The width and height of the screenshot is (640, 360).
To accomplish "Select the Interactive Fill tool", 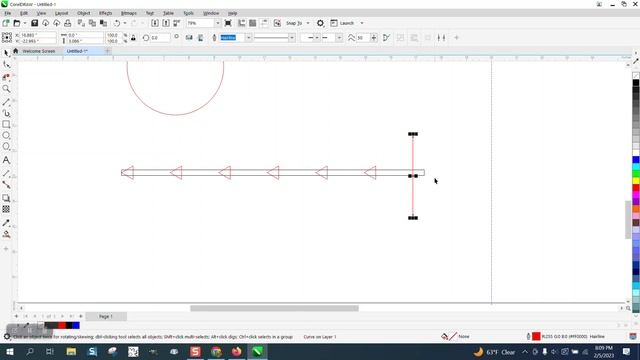I will pyautogui.click(x=6, y=234).
